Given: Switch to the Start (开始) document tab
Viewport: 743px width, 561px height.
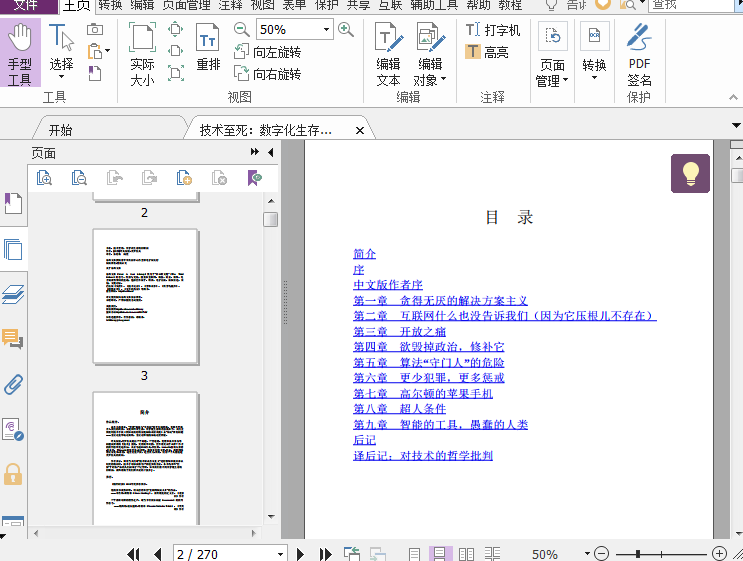Looking at the screenshot, I should click(61, 130).
